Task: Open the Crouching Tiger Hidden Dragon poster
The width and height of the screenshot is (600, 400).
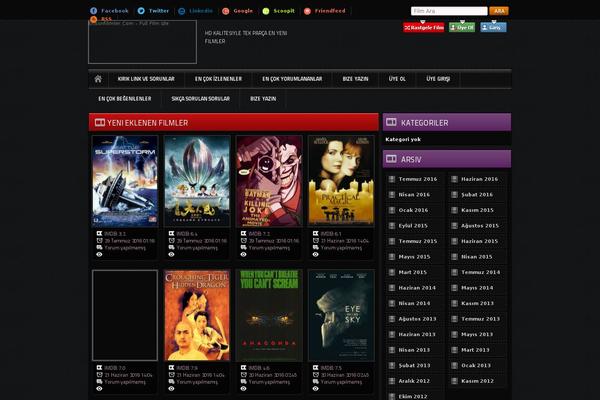Action: (x=197, y=315)
